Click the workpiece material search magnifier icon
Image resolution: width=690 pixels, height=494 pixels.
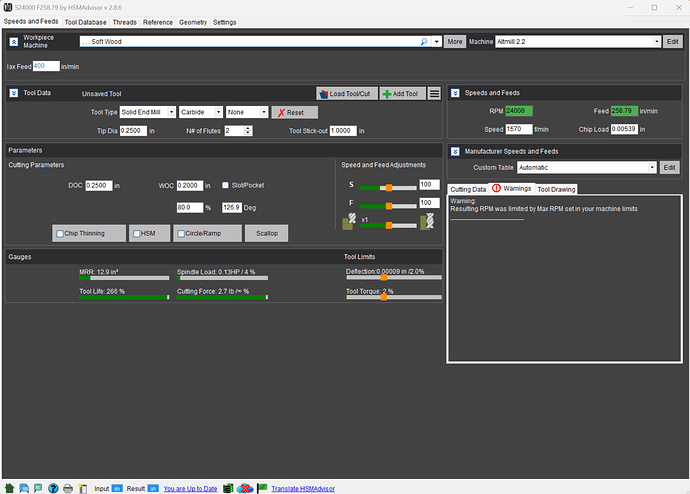[x=424, y=42]
